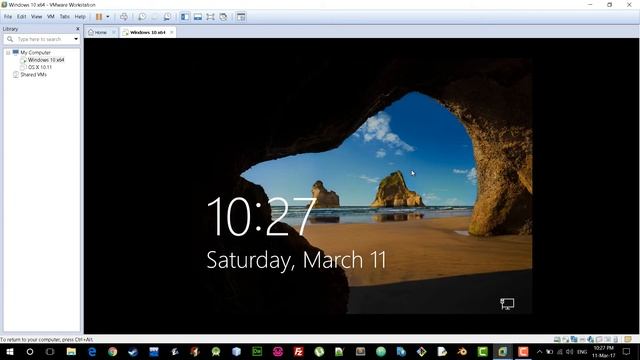Select My Computer in the library

pos(35,53)
